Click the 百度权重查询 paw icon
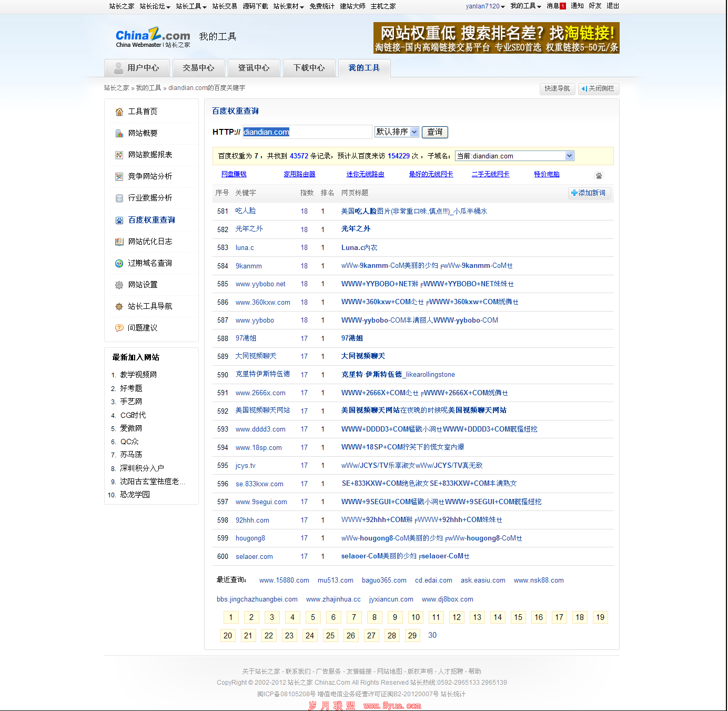The height and width of the screenshot is (711, 728). click(119, 220)
